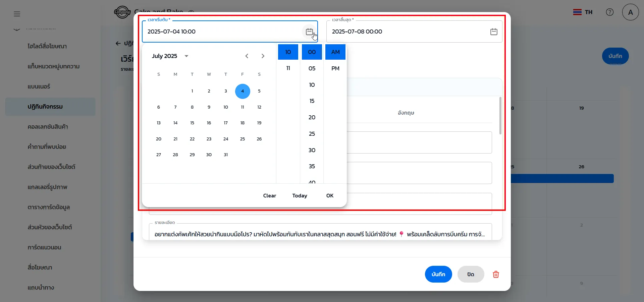Open the TH language selector
The image size is (644, 302).
pyautogui.click(x=583, y=12)
